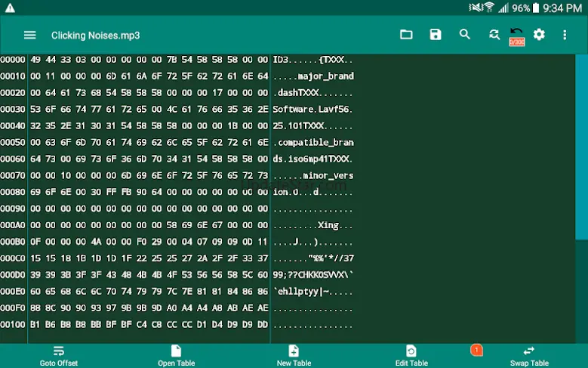Image resolution: width=588 pixels, height=368 pixels.
Task: Tap Goto Offset button
Action: coord(59,356)
